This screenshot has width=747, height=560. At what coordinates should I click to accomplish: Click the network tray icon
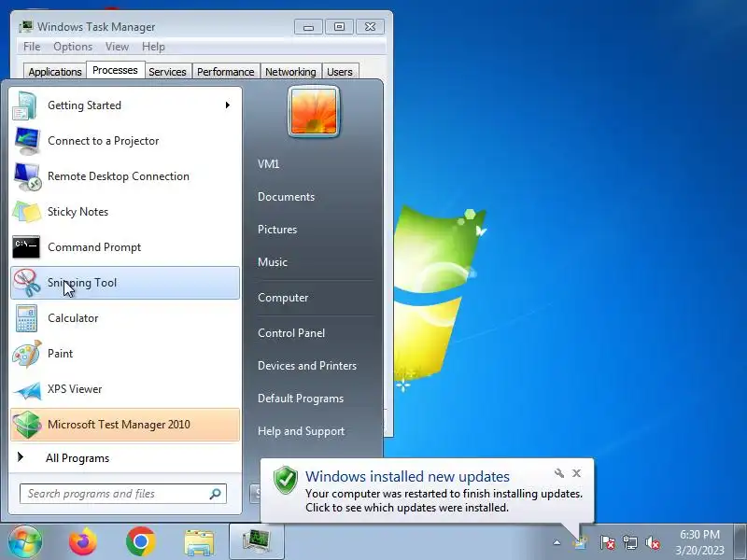[629, 542]
